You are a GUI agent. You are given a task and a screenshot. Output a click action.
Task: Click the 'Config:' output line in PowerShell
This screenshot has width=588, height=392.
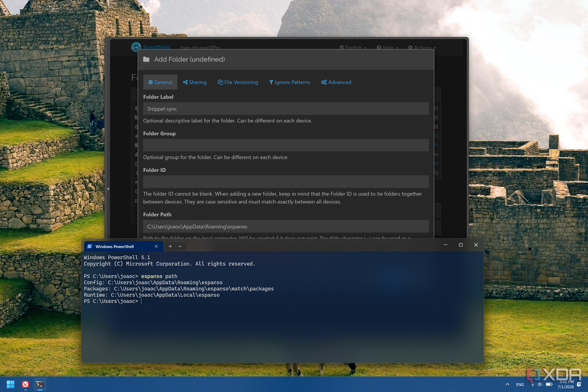click(x=153, y=282)
